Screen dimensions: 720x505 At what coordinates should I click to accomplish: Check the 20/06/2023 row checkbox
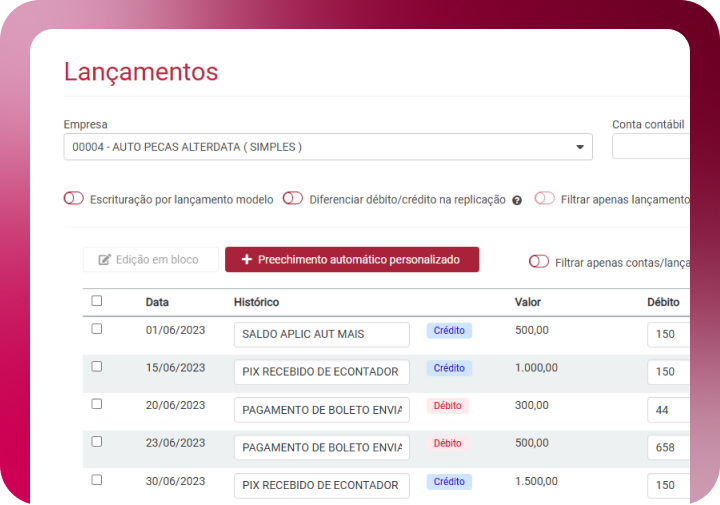point(96,404)
